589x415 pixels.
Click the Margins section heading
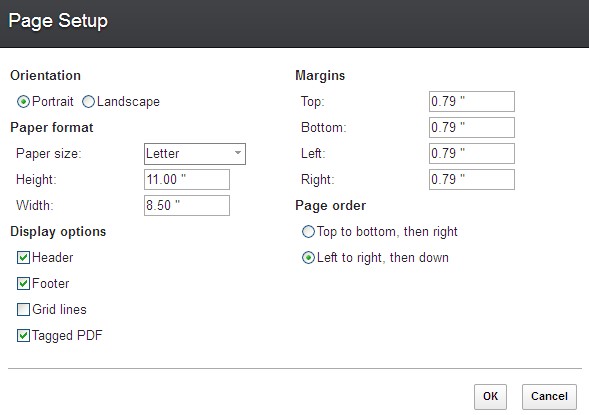[x=320, y=75]
